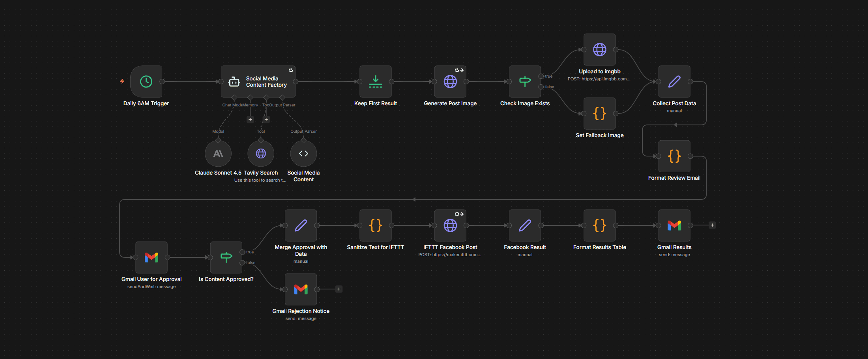Open the Gmail User for Approval node
The width and height of the screenshot is (868, 359).
click(152, 257)
